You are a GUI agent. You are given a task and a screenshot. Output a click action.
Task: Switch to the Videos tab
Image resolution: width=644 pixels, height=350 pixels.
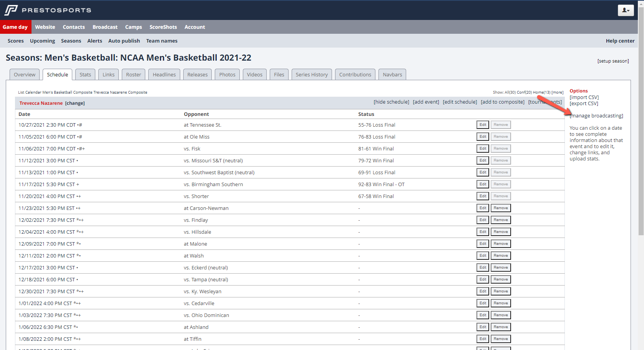(x=254, y=74)
